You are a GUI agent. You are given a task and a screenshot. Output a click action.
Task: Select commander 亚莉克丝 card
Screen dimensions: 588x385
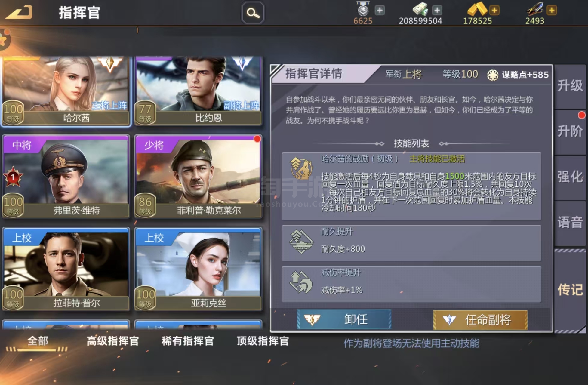tap(198, 269)
